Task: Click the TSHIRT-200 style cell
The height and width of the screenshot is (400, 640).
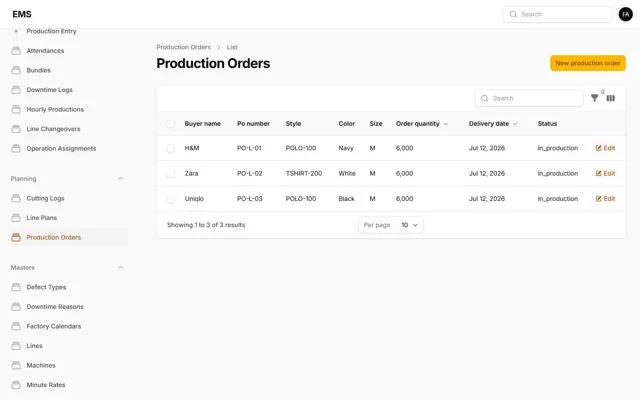Action: pyautogui.click(x=304, y=173)
